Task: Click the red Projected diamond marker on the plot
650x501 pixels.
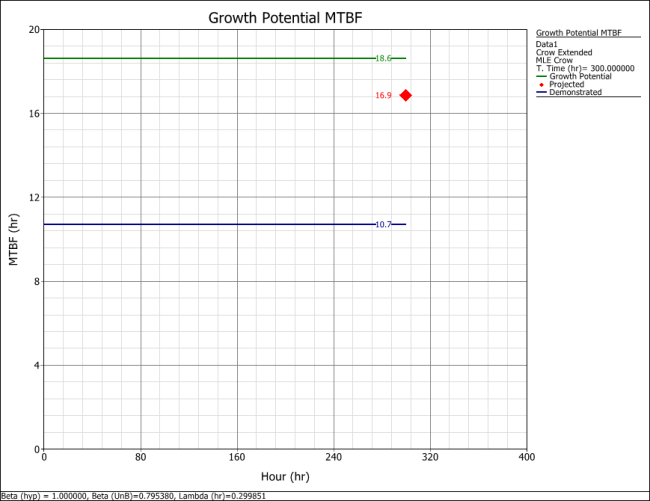Action: tap(406, 95)
